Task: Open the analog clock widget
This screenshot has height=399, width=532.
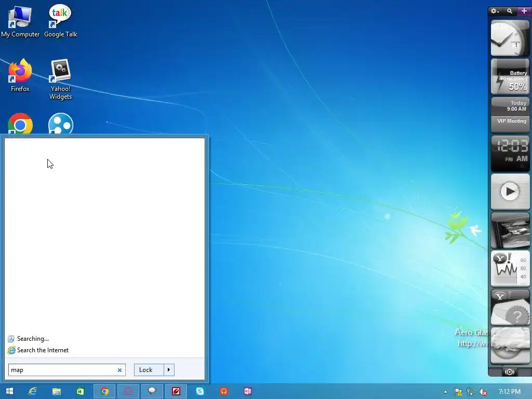Action: [x=510, y=38]
